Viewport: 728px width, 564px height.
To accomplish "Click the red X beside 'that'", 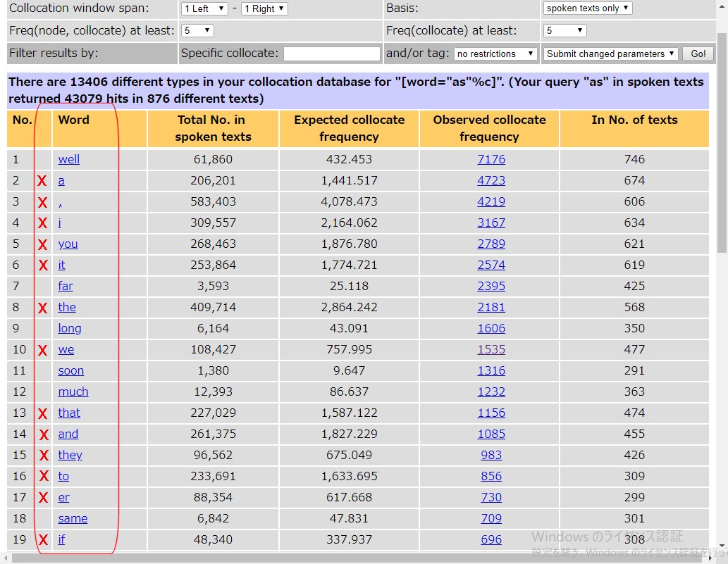I will point(42,413).
